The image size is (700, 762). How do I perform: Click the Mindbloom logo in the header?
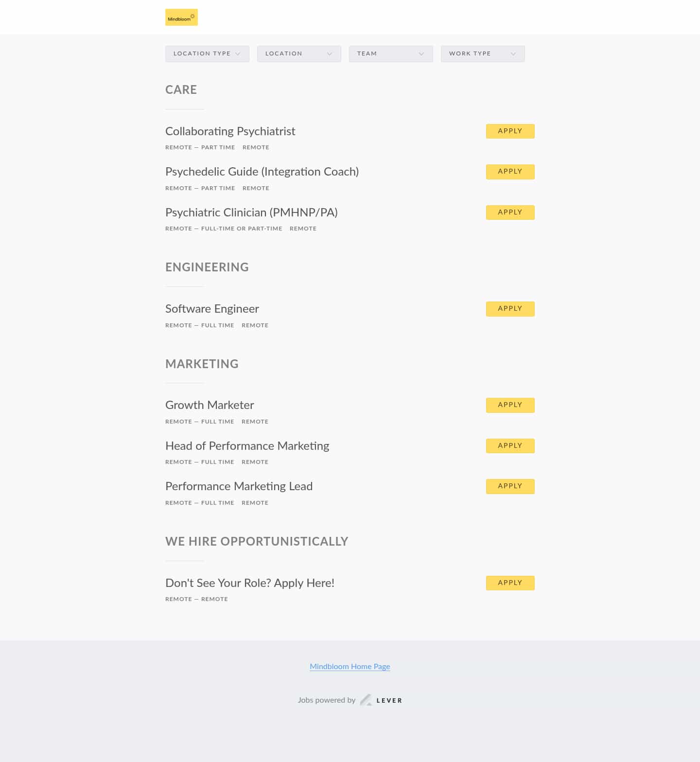coord(181,17)
